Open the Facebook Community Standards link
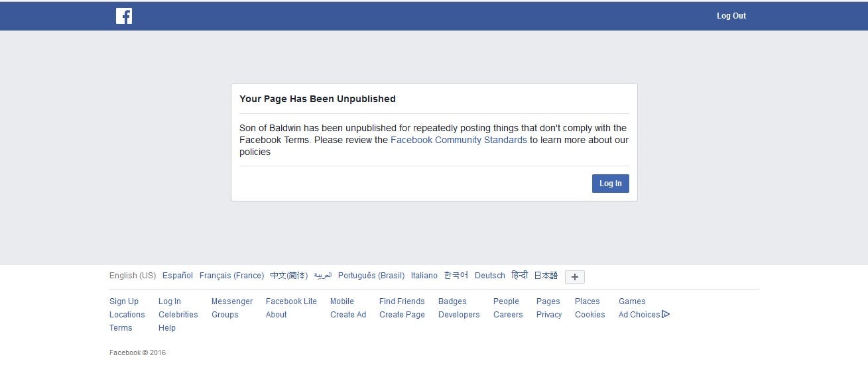This screenshot has width=868, height=381. point(459,140)
